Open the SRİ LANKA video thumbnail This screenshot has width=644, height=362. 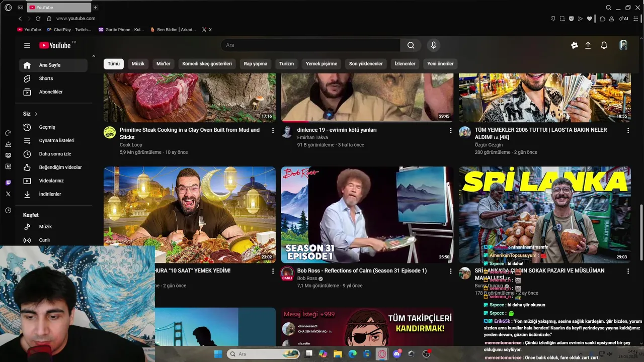pos(545,215)
